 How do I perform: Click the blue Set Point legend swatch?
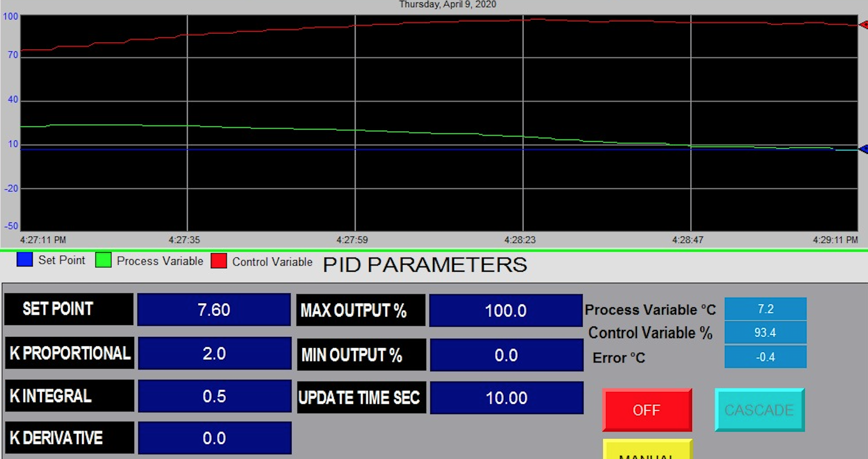pyautogui.click(x=24, y=260)
